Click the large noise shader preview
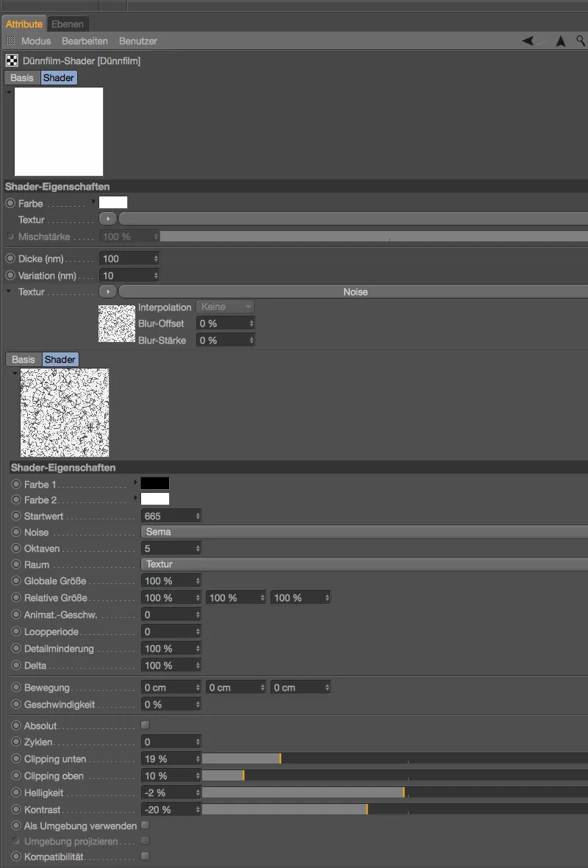 click(65, 413)
